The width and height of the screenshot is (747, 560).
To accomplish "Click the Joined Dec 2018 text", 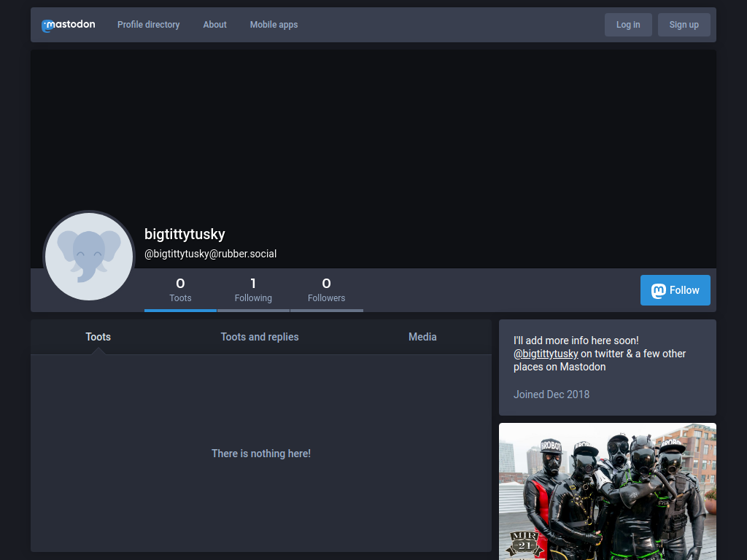I will coord(551,394).
